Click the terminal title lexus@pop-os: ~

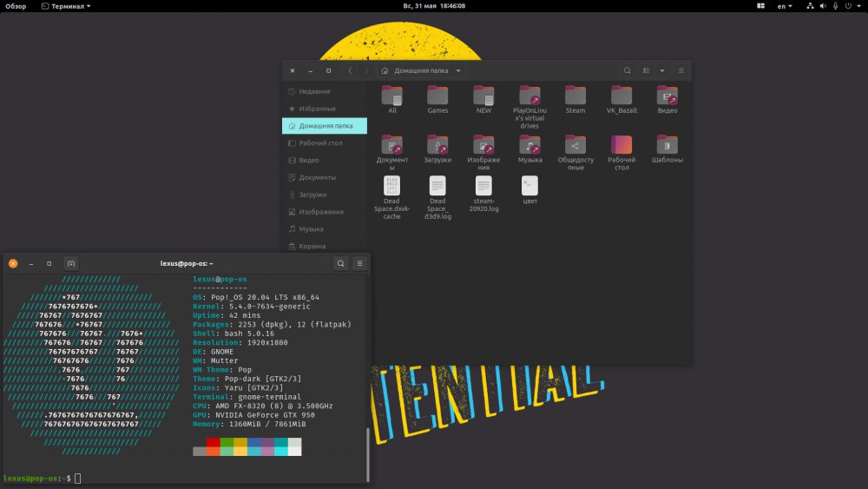pos(187,263)
